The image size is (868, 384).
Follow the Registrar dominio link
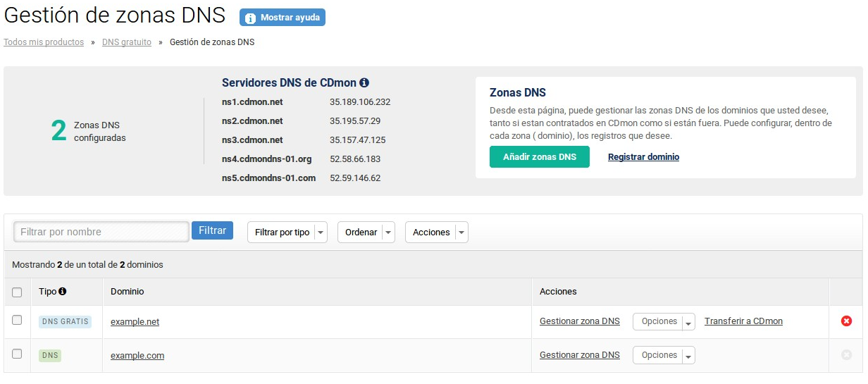[643, 157]
